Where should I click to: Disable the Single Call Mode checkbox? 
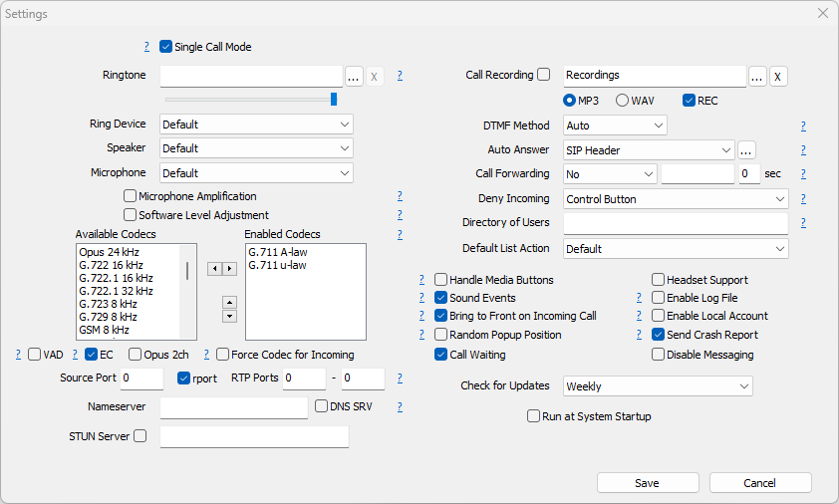pyautogui.click(x=166, y=47)
